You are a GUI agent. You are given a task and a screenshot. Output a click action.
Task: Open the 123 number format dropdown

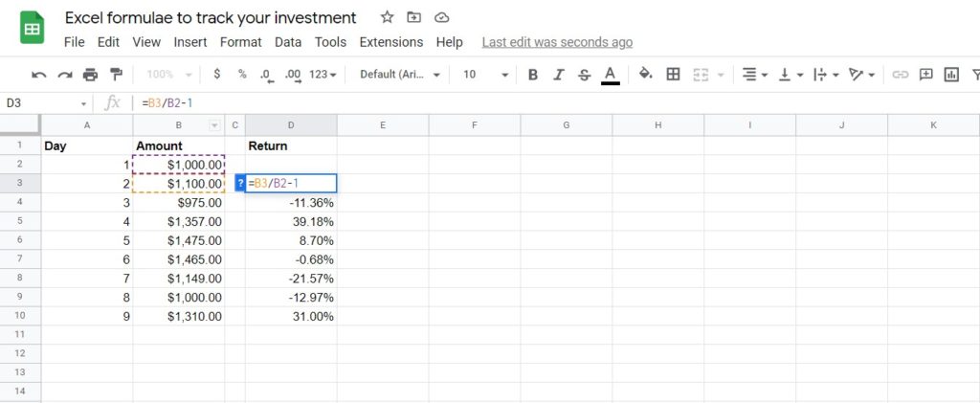click(323, 75)
